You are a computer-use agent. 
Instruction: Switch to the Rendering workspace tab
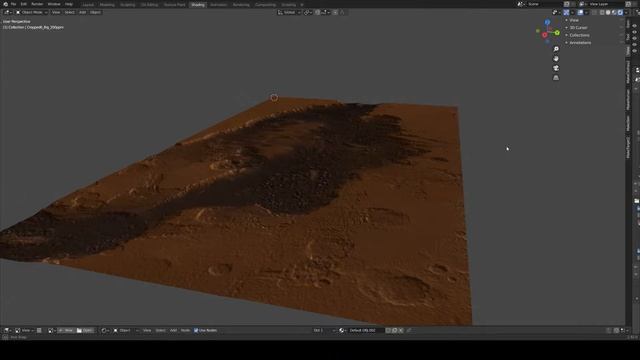pos(241,5)
